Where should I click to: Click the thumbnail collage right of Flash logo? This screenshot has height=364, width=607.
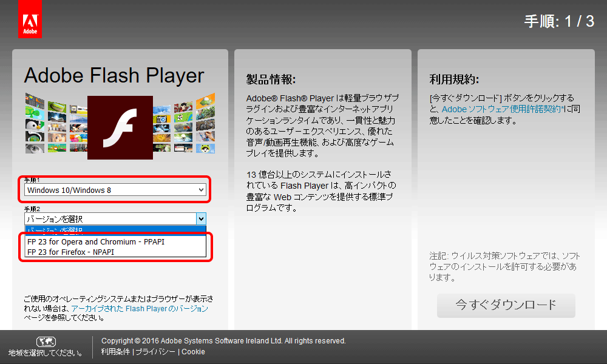pos(184,123)
